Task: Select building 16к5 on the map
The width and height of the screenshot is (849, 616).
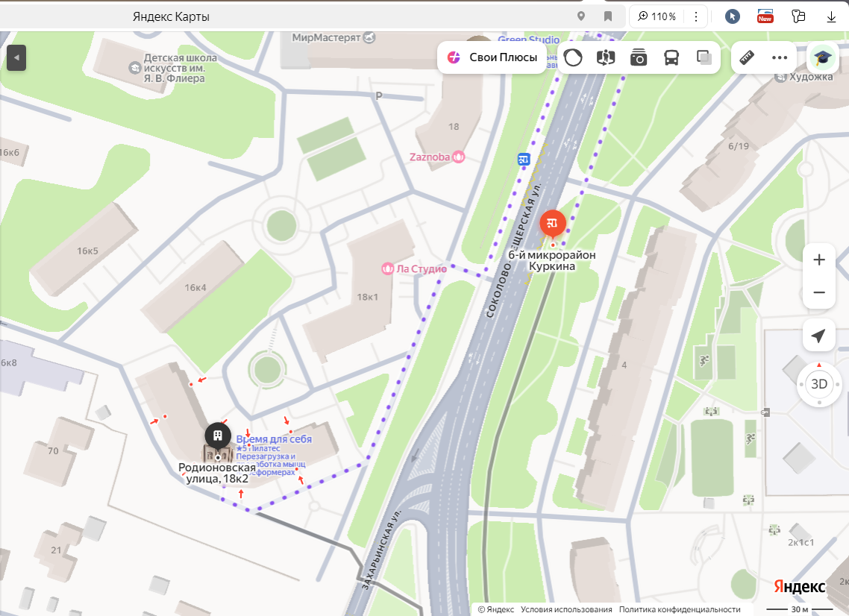Action: tap(88, 251)
